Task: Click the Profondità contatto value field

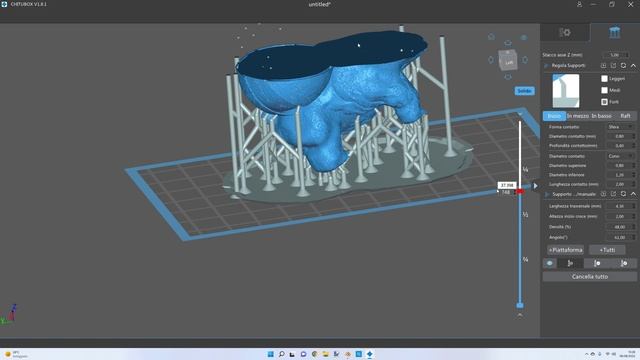Action: pos(620,146)
